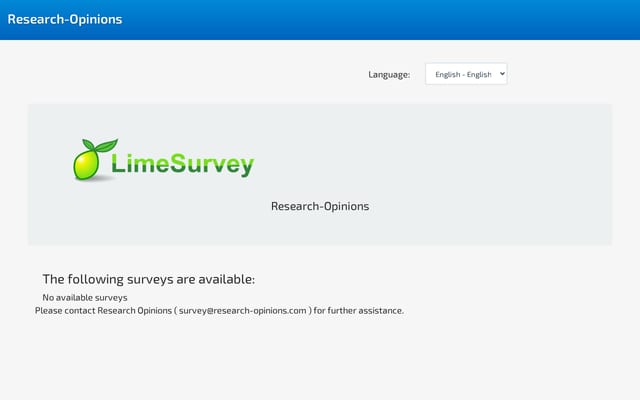
Task: Click the centered Research-Opinions site name
Action: coord(320,206)
